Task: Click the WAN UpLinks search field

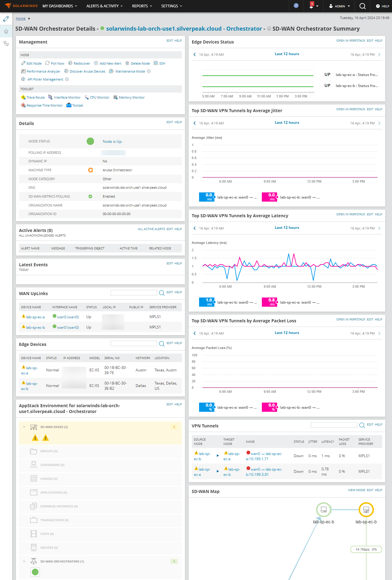Action: pos(134,293)
